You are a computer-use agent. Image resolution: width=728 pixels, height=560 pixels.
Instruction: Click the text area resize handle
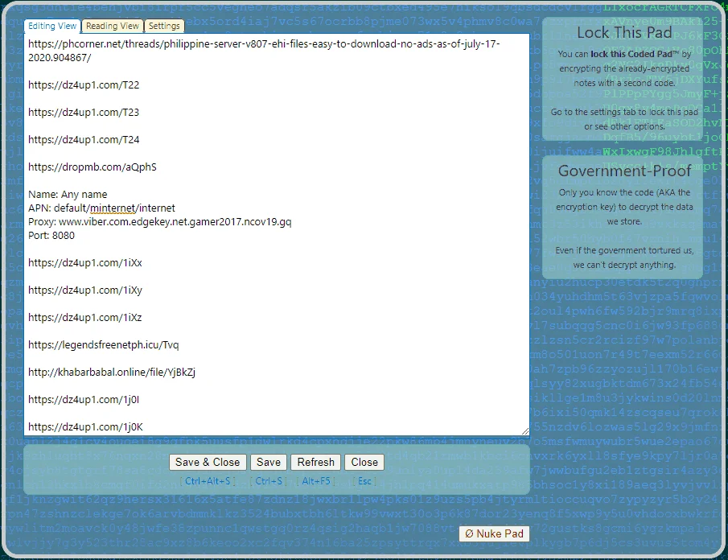point(524,431)
